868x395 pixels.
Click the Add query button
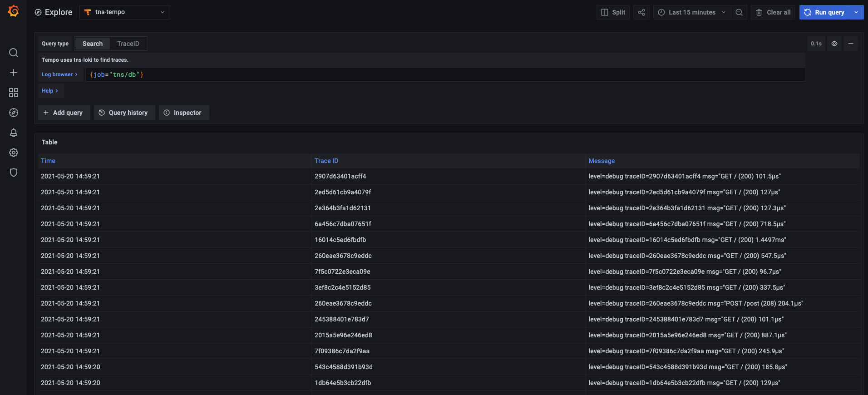click(x=64, y=113)
